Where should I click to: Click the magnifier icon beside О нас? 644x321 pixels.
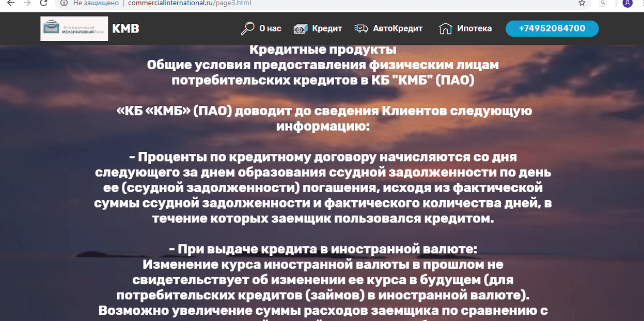point(247,28)
